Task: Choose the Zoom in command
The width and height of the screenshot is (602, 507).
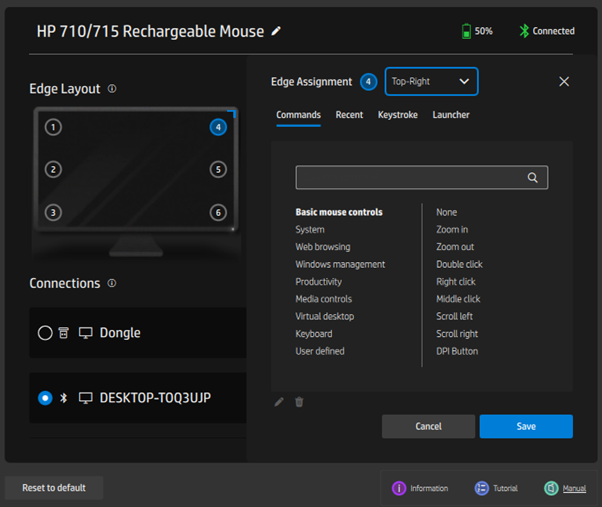Action: click(x=452, y=230)
